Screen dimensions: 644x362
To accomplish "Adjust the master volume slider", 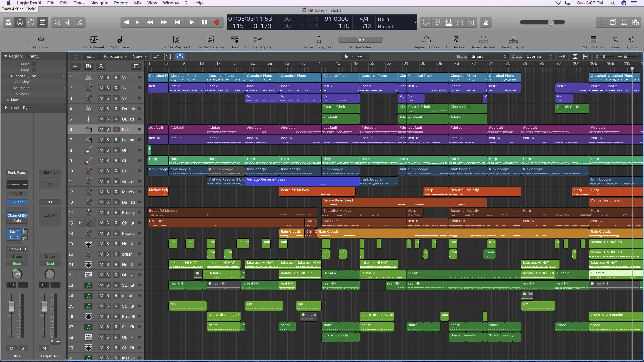I will pos(551,22).
